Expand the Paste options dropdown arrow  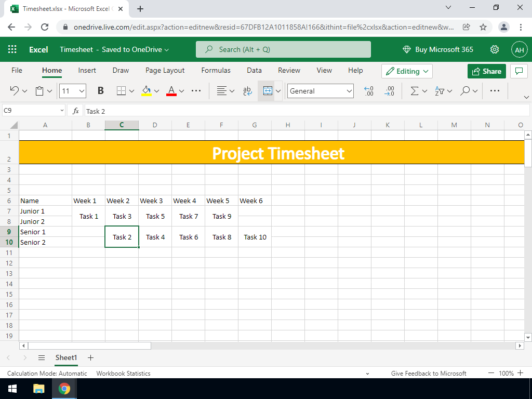click(x=49, y=91)
